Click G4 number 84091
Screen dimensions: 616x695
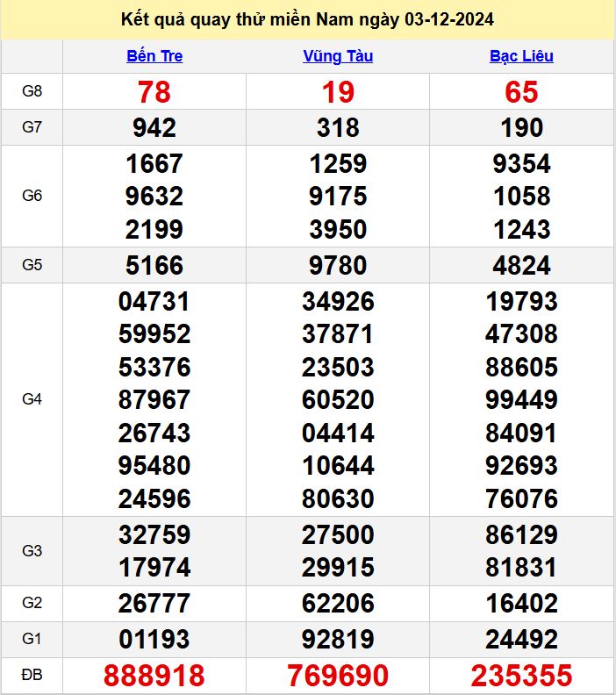521,433
